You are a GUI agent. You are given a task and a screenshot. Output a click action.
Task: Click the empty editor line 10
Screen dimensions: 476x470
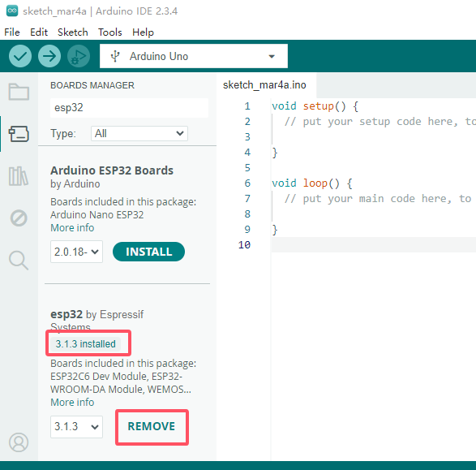coord(374,245)
